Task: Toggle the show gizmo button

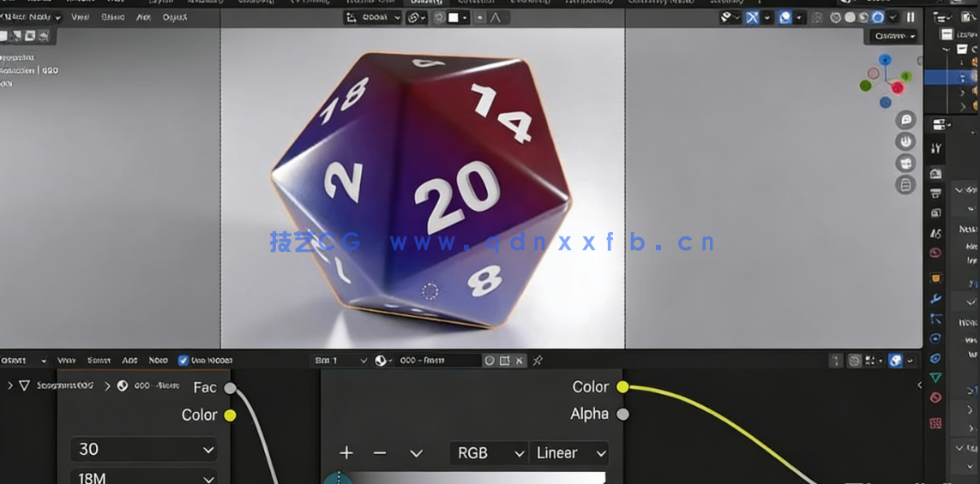Action: tap(753, 17)
